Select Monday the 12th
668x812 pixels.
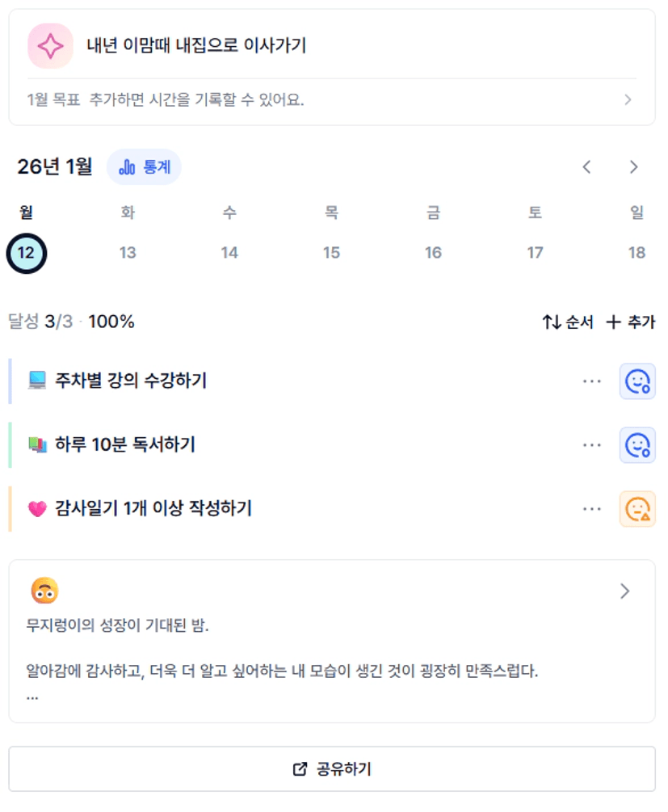[x=27, y=253]
